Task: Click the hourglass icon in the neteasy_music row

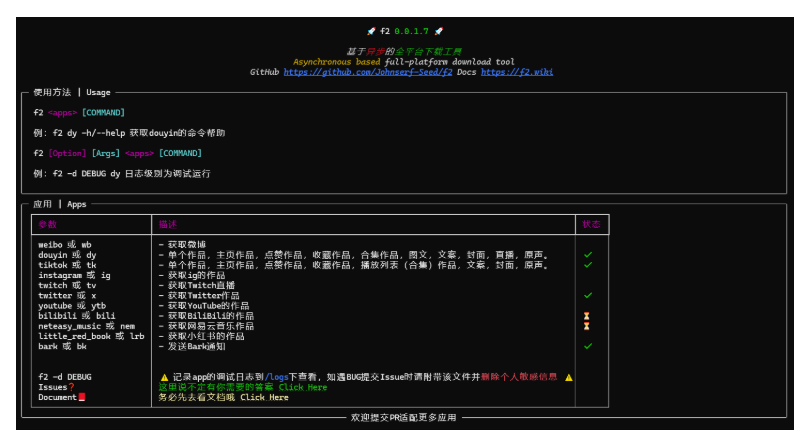Action: (586, 326)
